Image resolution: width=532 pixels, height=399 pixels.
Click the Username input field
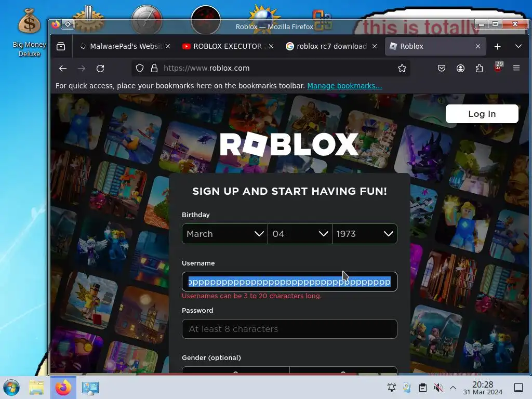coord(289,282)
